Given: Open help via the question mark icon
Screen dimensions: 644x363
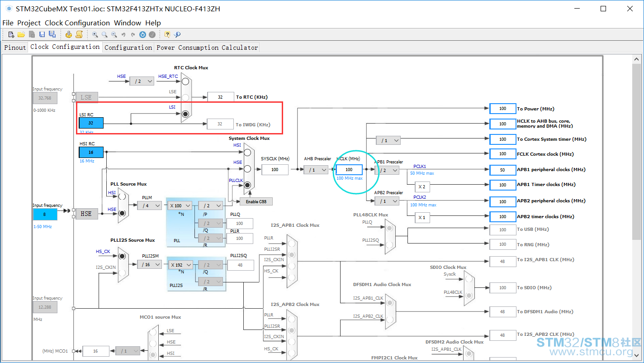Looking at the screenshot, I should 167,34.
